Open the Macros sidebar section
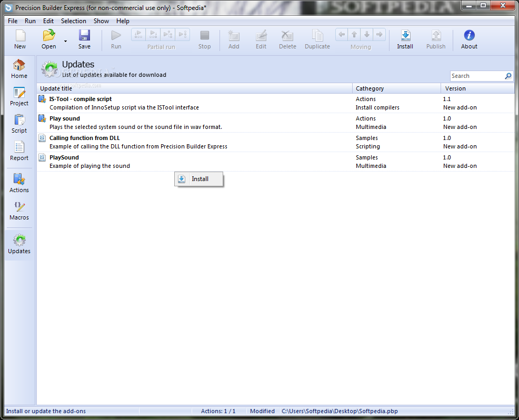 [x=19, y=211]
